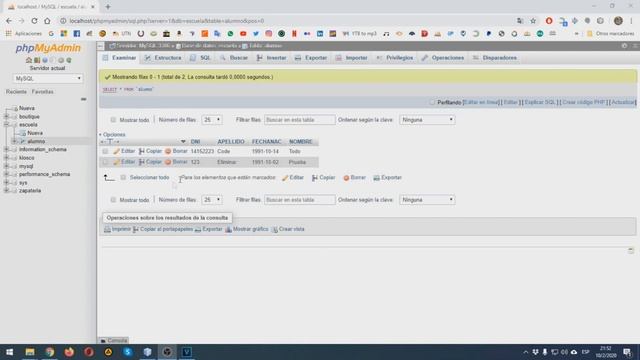
Task: Click Copiar for the DNI 123 row
Action: [x=150, y=162]
